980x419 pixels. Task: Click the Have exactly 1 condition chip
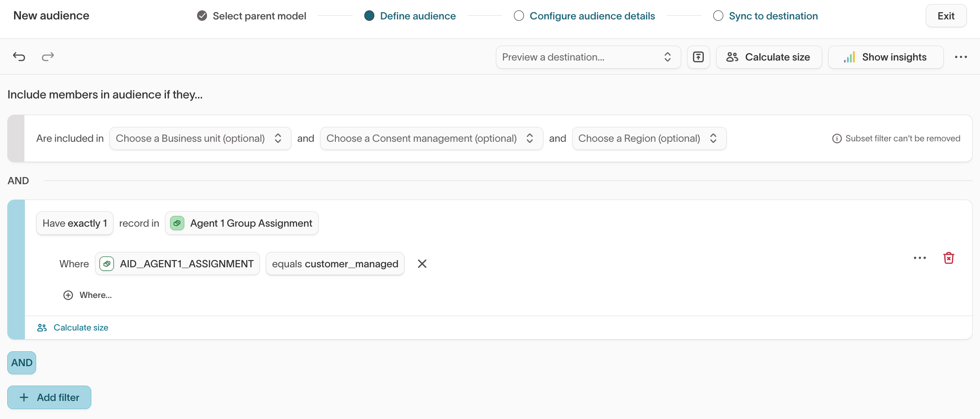75,223
